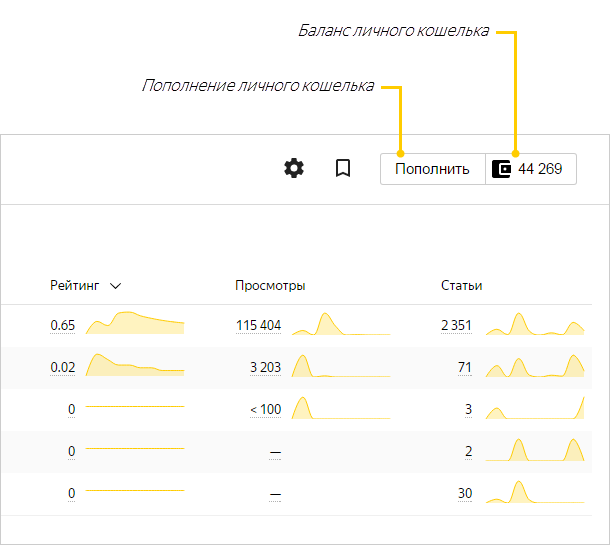The width and height of the screenshot is (610, 545).
Task: Click the 30 articles value
Action: [x=465, y=493]
